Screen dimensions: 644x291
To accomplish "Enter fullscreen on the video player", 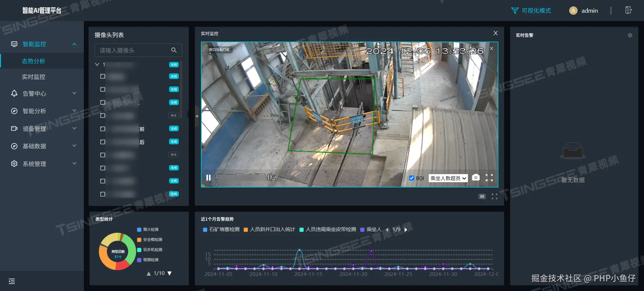I will coord(489,178).
